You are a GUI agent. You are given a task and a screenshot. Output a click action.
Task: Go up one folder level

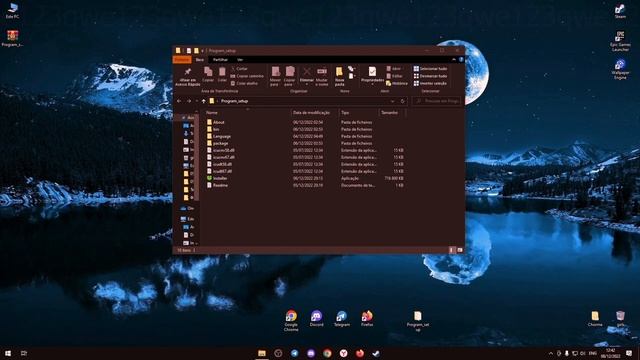pyautogui.click(x=204, y=101)
